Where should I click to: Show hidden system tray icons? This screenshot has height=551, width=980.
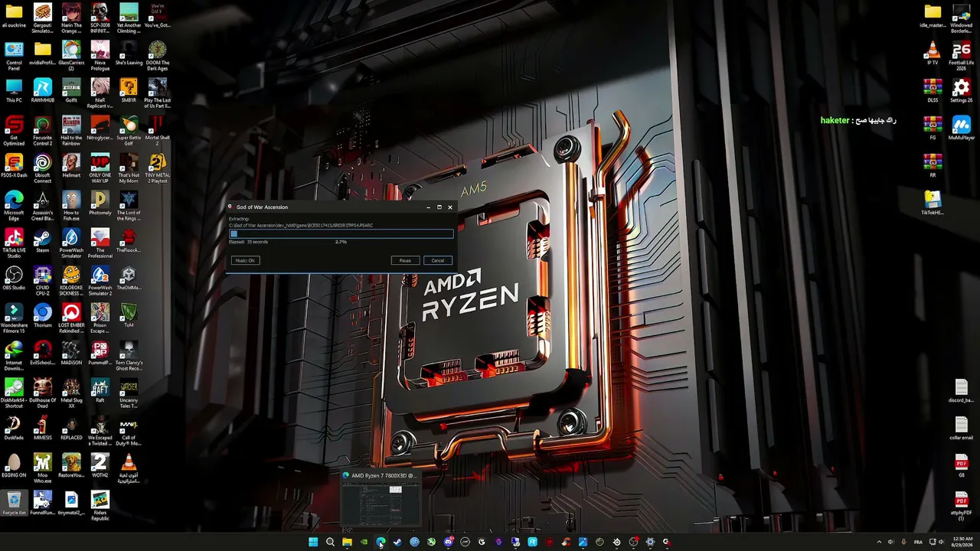(x=879, y=542)
